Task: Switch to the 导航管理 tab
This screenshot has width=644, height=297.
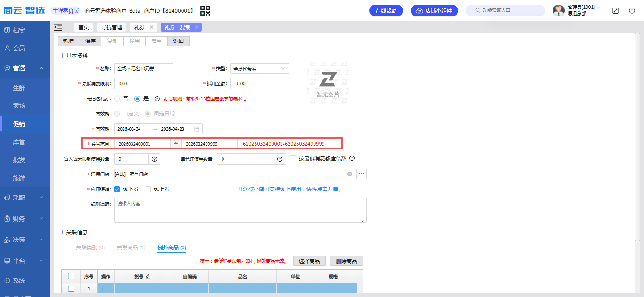Action: [112, 27]
